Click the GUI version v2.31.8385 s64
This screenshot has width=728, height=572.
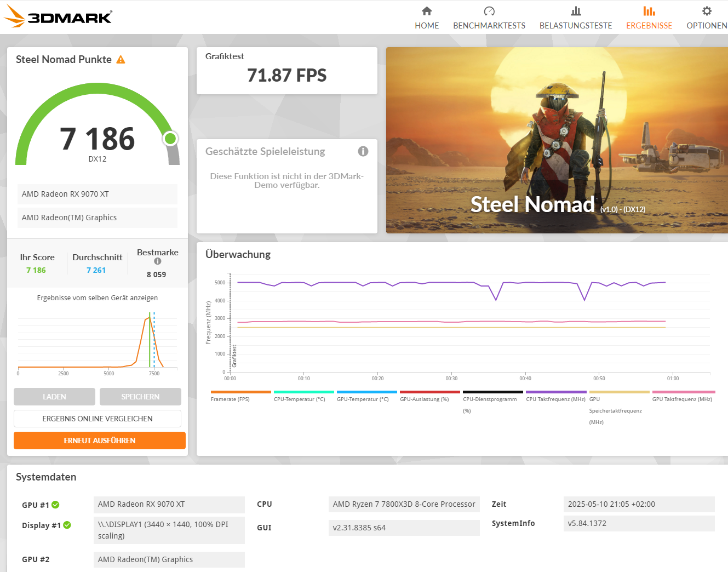(x=404, y=528)
